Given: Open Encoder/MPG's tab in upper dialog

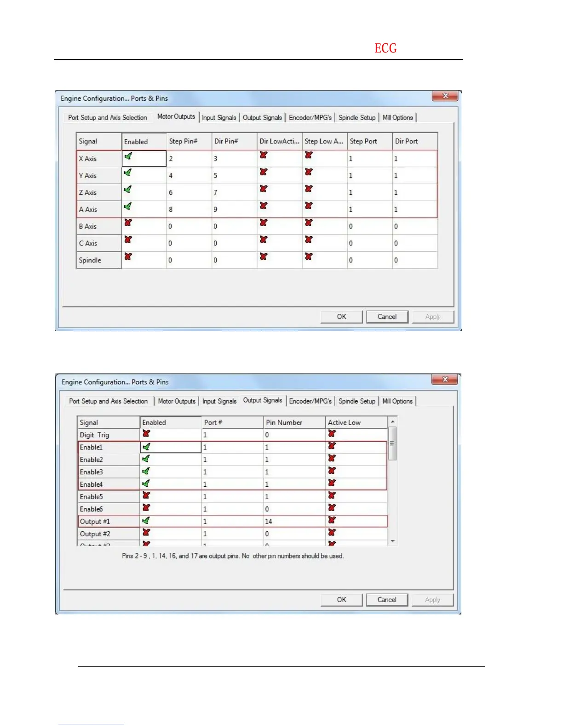Looking at the screenshot, I should pyautogui.click(x=310, y=118).
